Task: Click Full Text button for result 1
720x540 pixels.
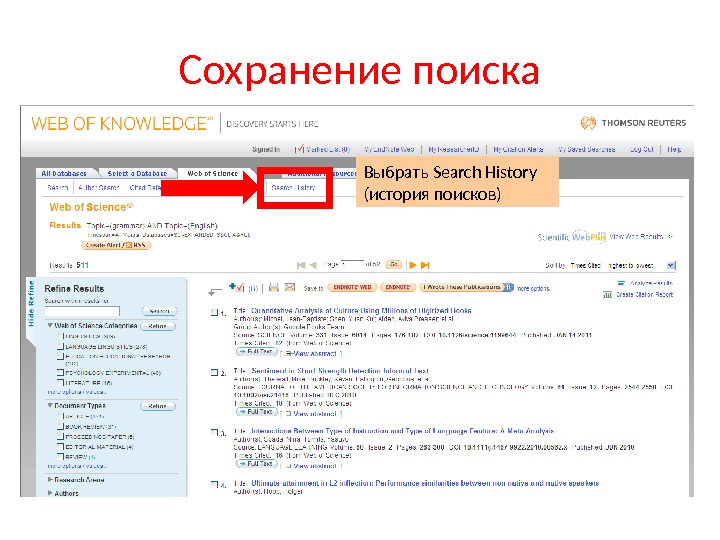Action: pos(257,352)
